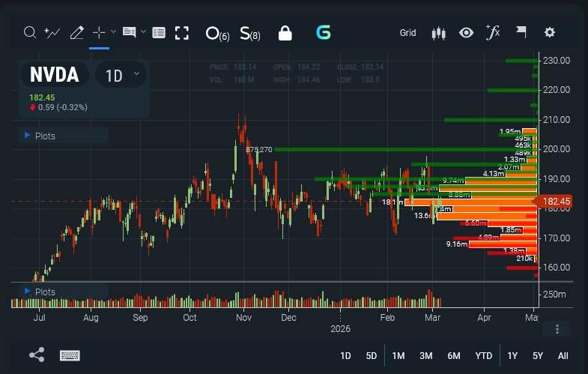Expand the annotation tool options arrow
The height and width of the screenshot is (374, 588).
(143, 32)
